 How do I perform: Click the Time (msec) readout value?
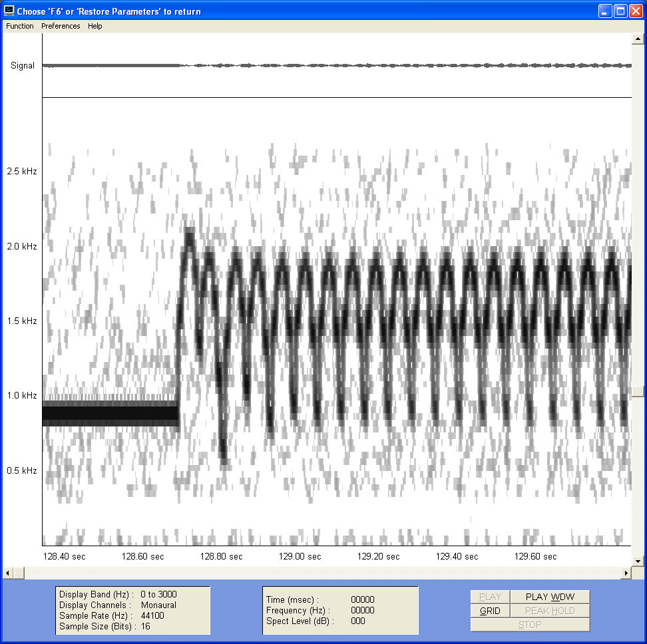click(x=363, y=599)
